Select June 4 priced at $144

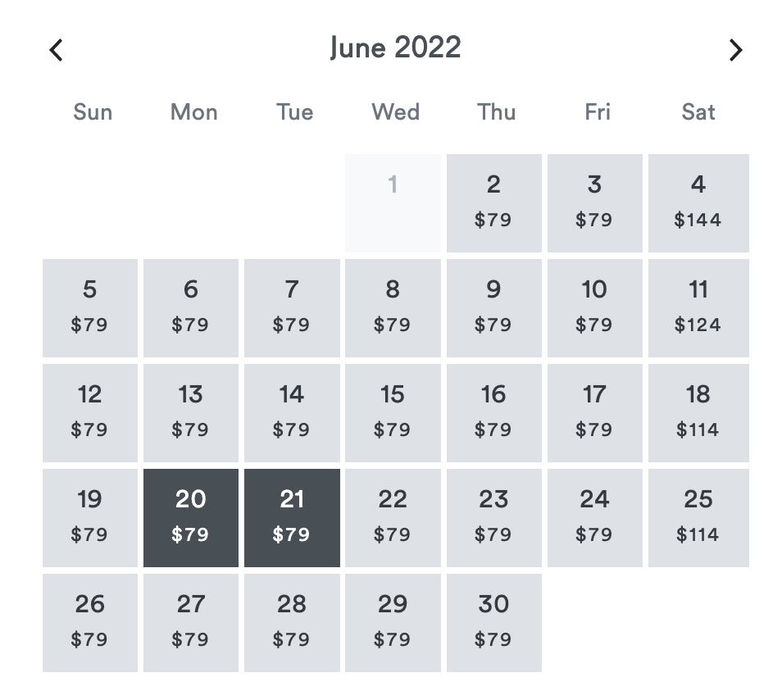tap(698, 203)
